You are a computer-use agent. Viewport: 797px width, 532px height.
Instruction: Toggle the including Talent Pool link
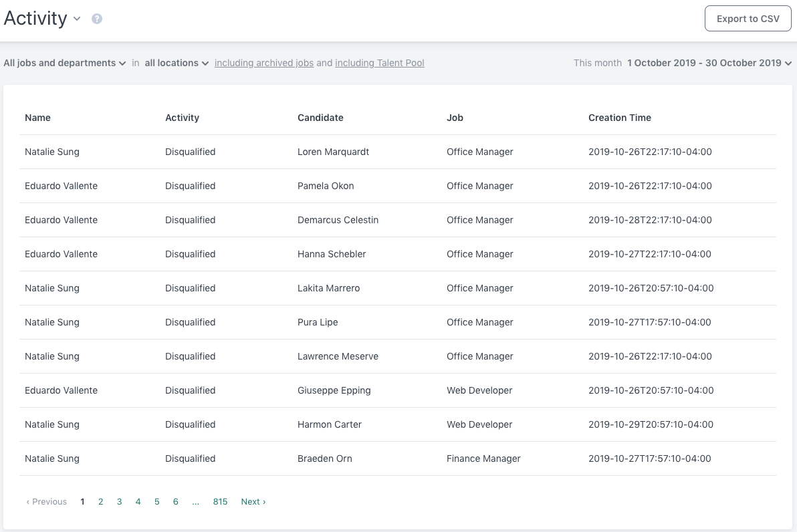[x=380, y=63]
